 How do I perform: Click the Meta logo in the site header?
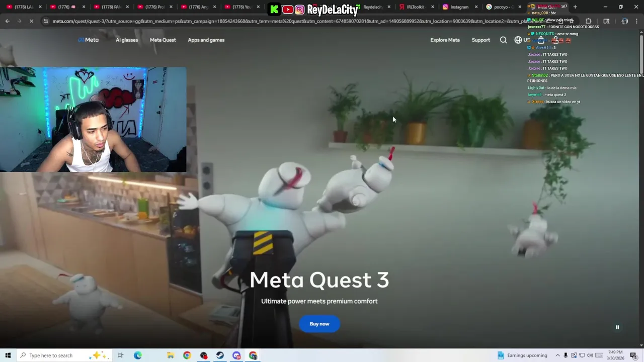point(88,40)
